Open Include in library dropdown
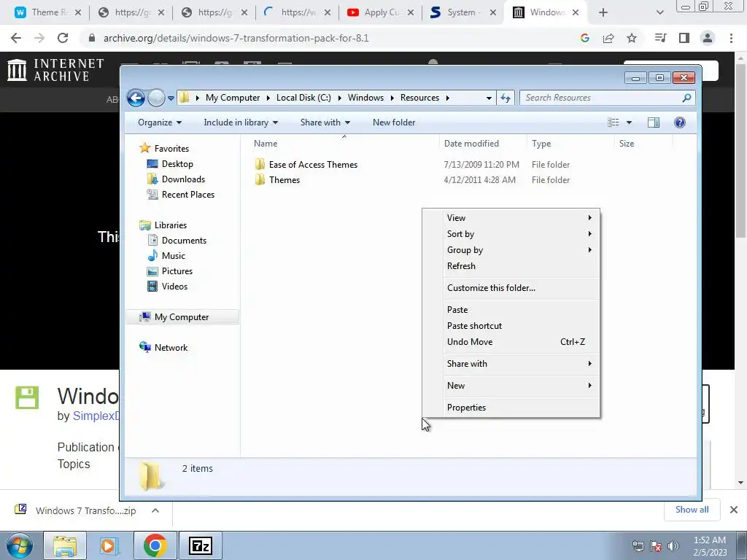 coord(241,122)
